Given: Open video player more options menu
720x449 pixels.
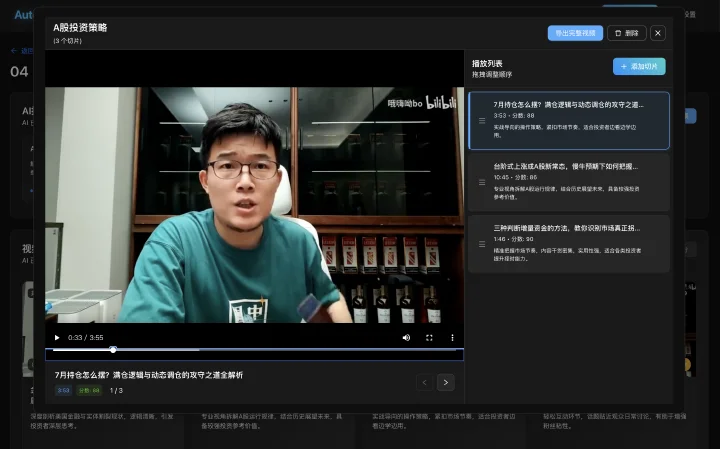Looking at the screenshot, I should coord(452,337).
